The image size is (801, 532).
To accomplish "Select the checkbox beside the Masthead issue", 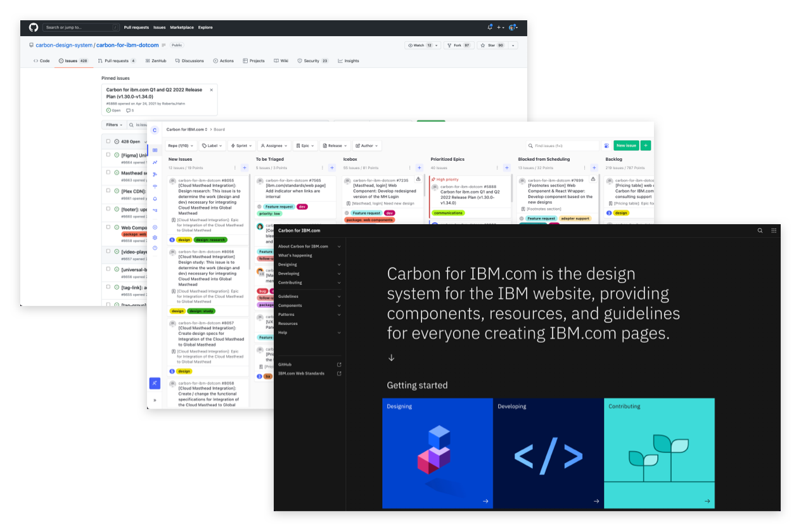I will coord(108,172).
